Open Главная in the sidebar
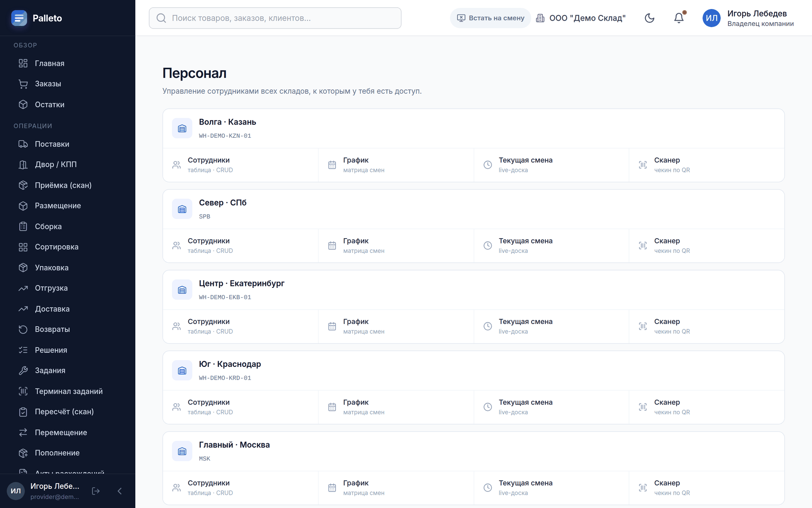This screenshot has height=508, width=812. point(68,63)
